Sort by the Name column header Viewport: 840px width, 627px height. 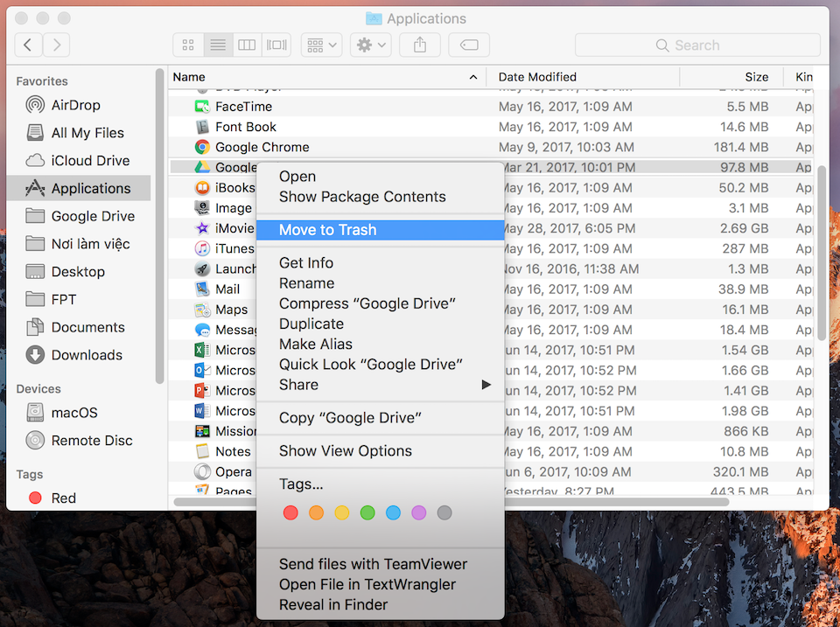[326, 77]
